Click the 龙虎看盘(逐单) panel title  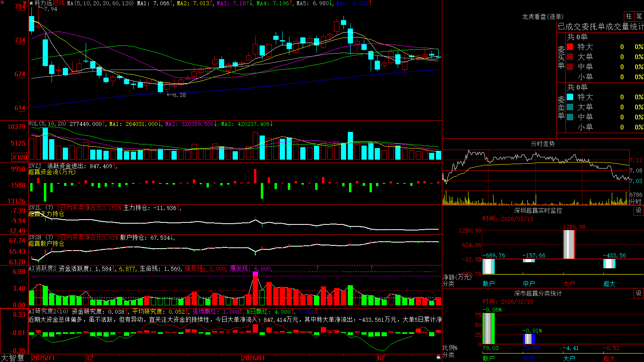pos(543,16)
